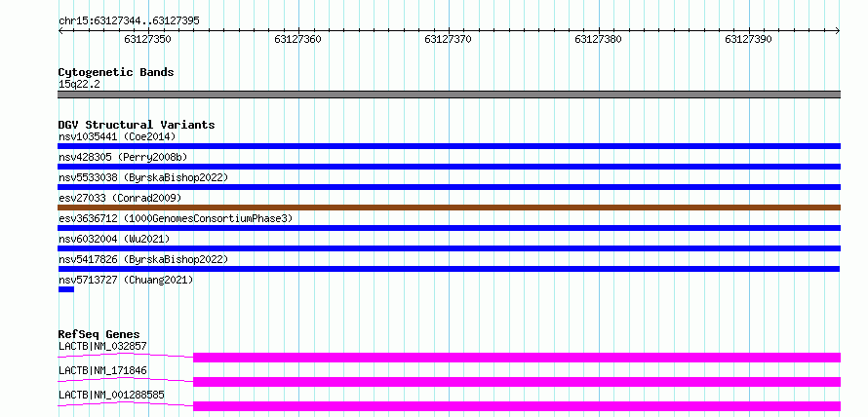This screenshot has height=417, width=868.
Task: Select the blue bar of nsv5533038
Action: 449,187
